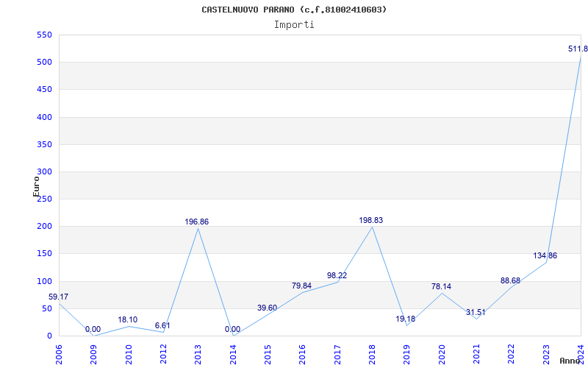
Task: Click the 550 y-axis tick label
Action: (x=44, y=35)
